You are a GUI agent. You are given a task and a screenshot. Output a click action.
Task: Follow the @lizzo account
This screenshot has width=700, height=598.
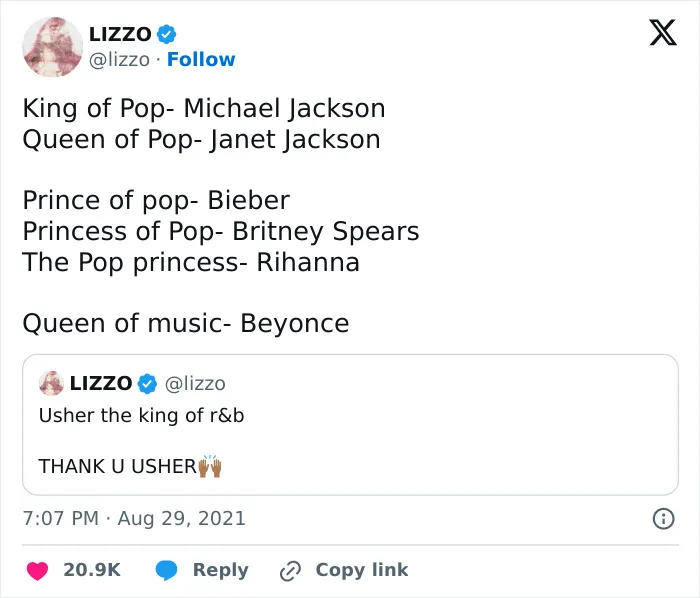(201, 59)
